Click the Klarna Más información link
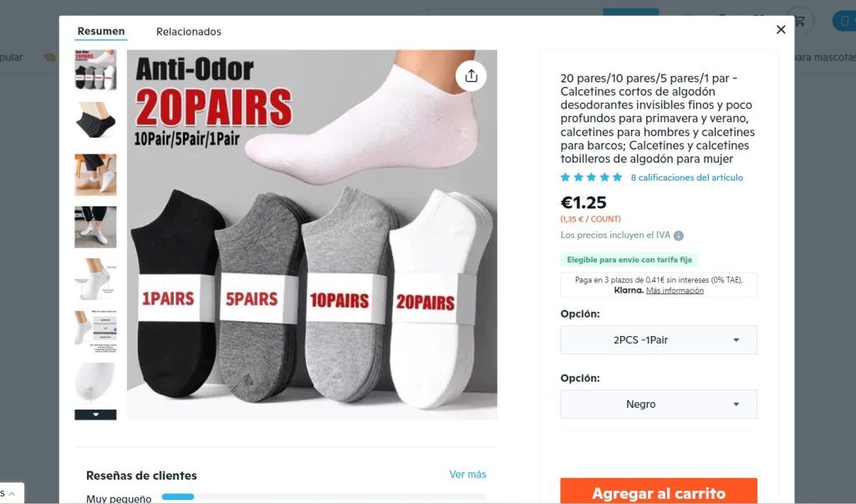856x504 pixels. [675, 291]
